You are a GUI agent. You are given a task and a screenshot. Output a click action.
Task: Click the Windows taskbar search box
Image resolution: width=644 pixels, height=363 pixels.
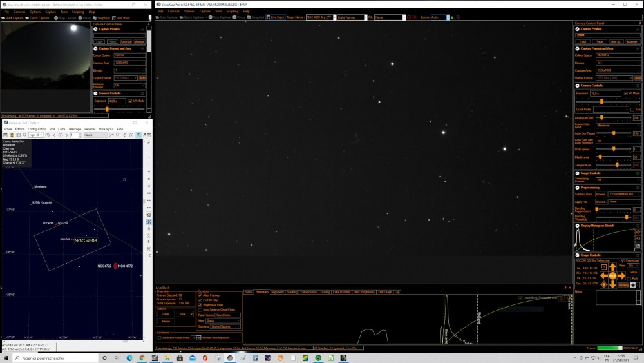point(52,358)
